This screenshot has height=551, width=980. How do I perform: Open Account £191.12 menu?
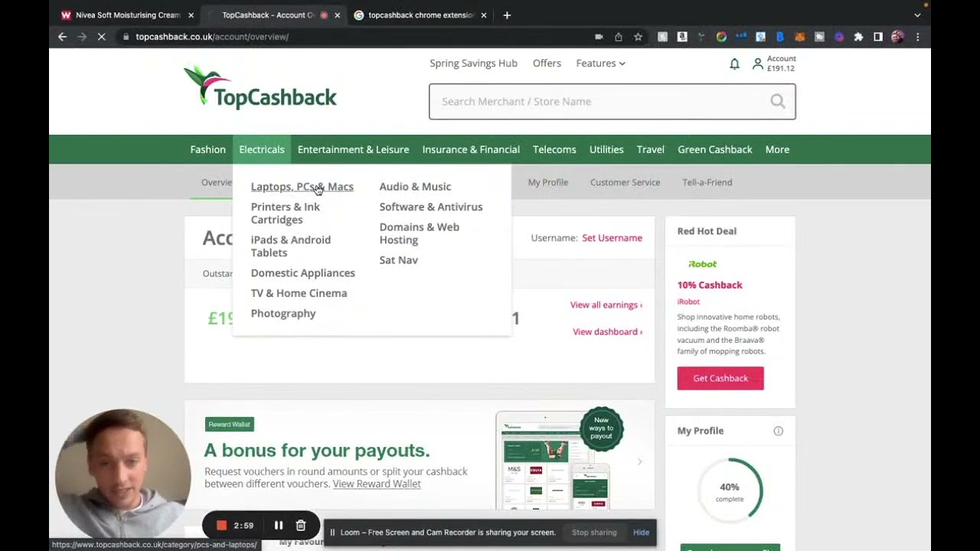(x=774, y=64)
